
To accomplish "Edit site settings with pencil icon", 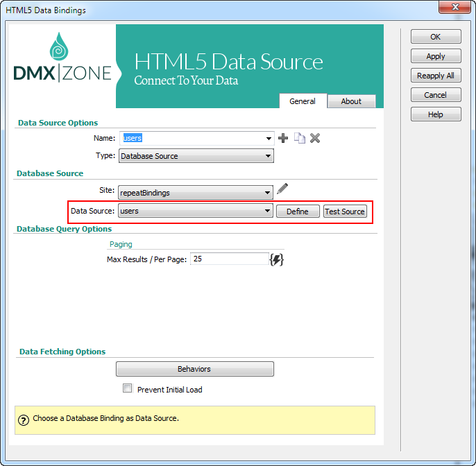I will coord(282,189).
